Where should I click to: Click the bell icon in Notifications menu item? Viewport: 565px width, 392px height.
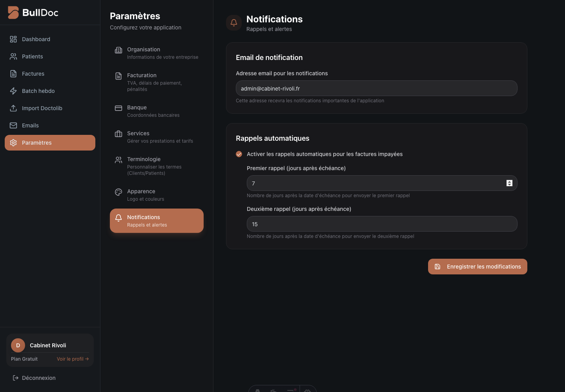(x=118, y=218)
